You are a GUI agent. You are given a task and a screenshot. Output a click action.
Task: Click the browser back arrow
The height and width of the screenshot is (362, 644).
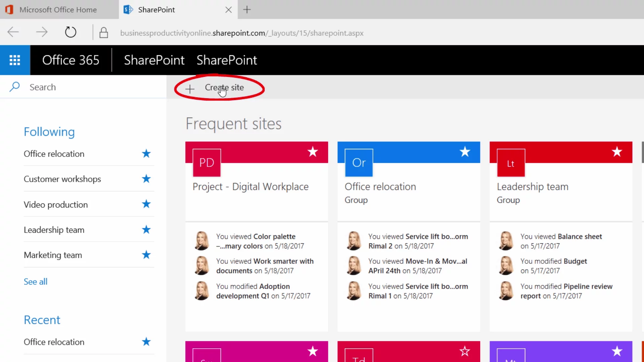[x=13, y=32]
